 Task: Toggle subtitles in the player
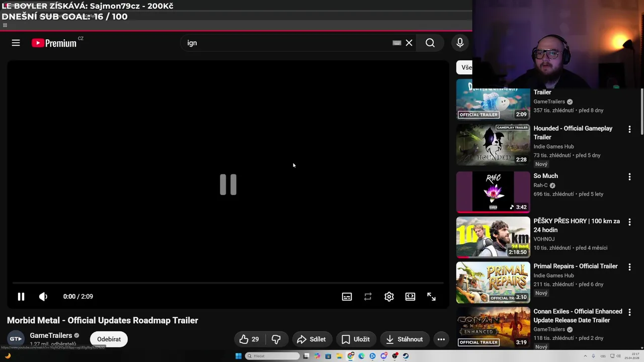coord(347,297)
